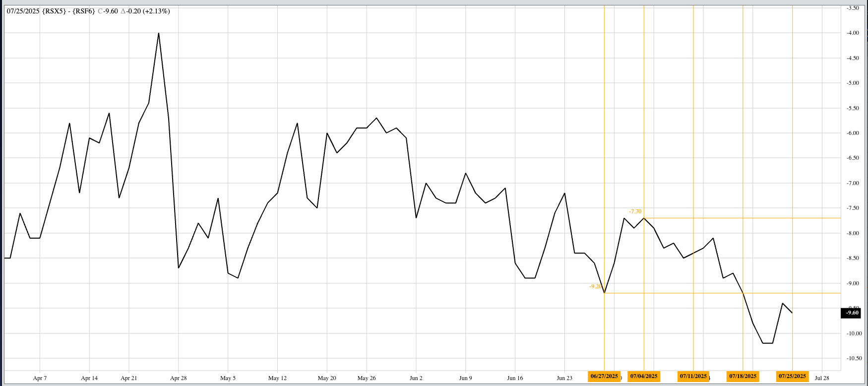Click the 07/25/2025 orange date marker
The width and height of the screenshot is (868, 386).
792,376
